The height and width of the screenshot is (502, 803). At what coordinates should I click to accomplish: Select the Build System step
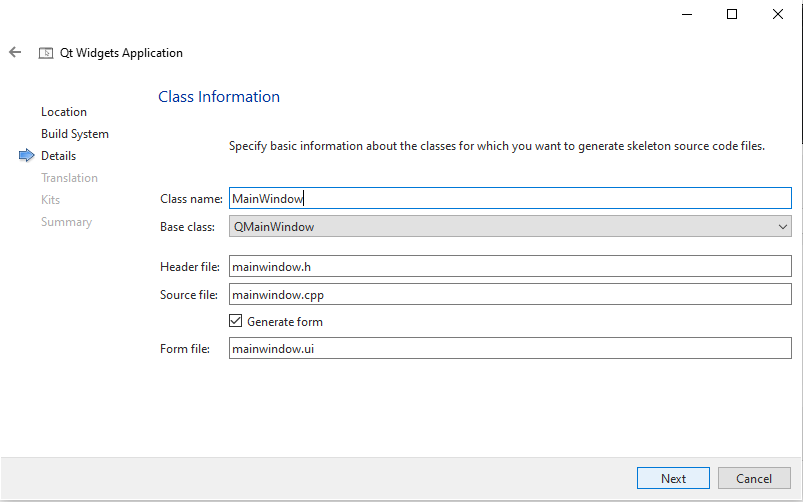point(75,134)
